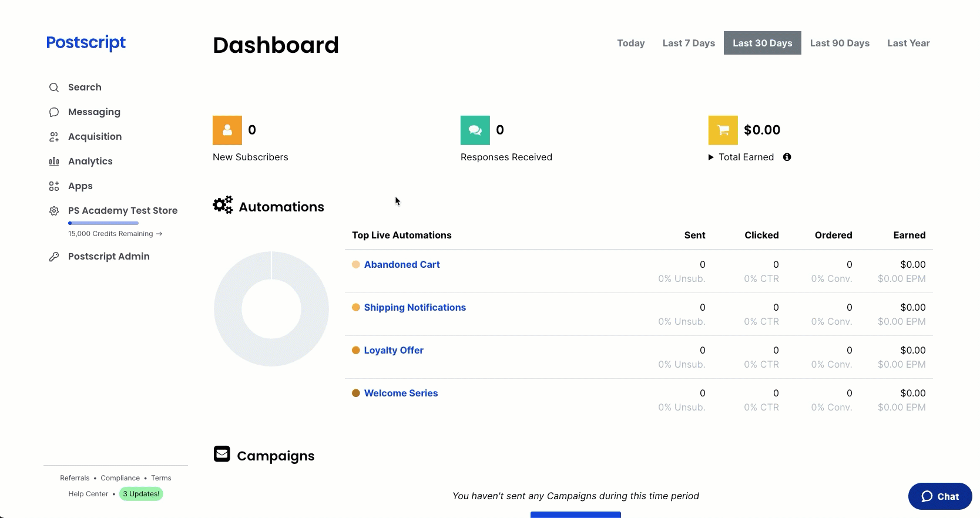
Task: Click the Search magnifier icon in sidebar
Action: (x=54, y=88)
